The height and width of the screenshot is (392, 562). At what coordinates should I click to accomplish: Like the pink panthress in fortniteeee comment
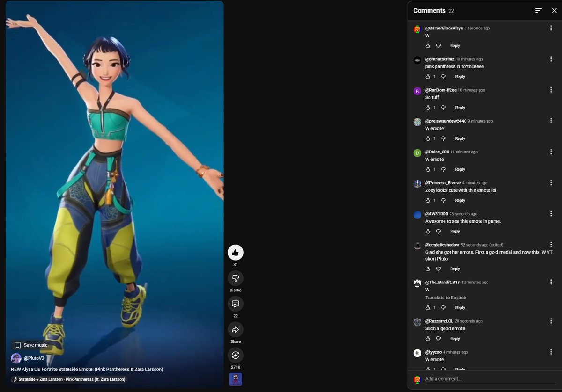428,77
